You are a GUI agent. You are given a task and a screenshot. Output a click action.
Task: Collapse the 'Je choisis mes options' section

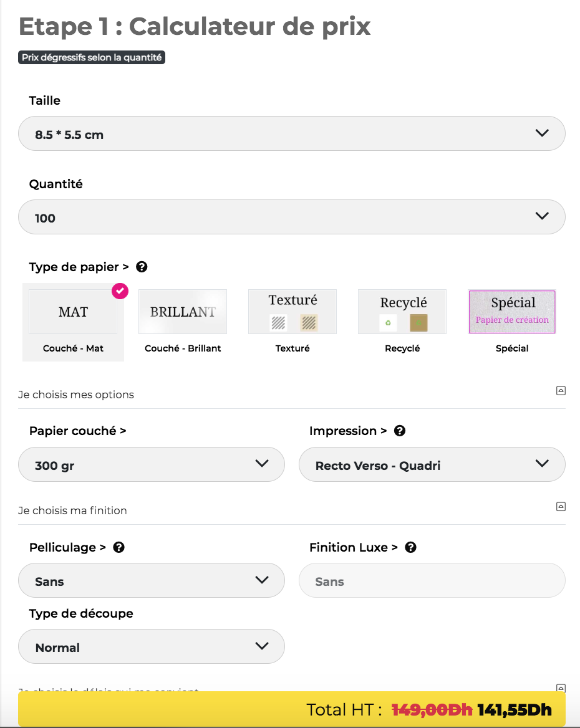pyautogui.click(x=561, y=391)
